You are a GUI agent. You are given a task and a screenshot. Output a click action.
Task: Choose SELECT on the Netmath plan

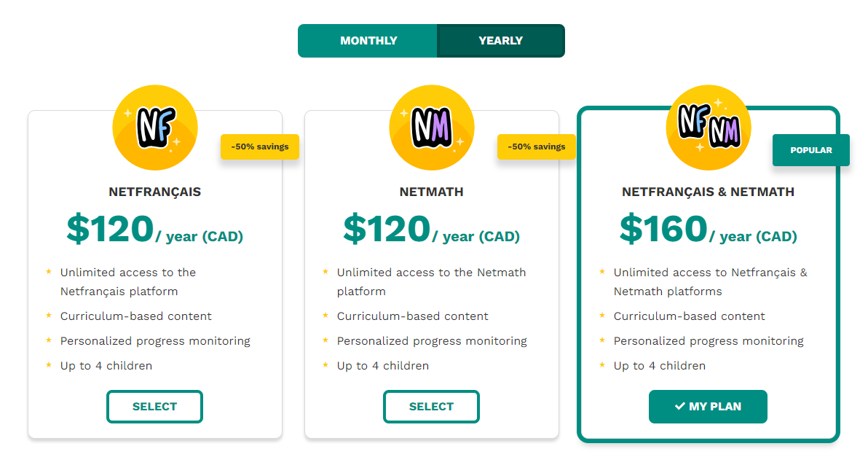pyautogui.click(x=431, y=406)
